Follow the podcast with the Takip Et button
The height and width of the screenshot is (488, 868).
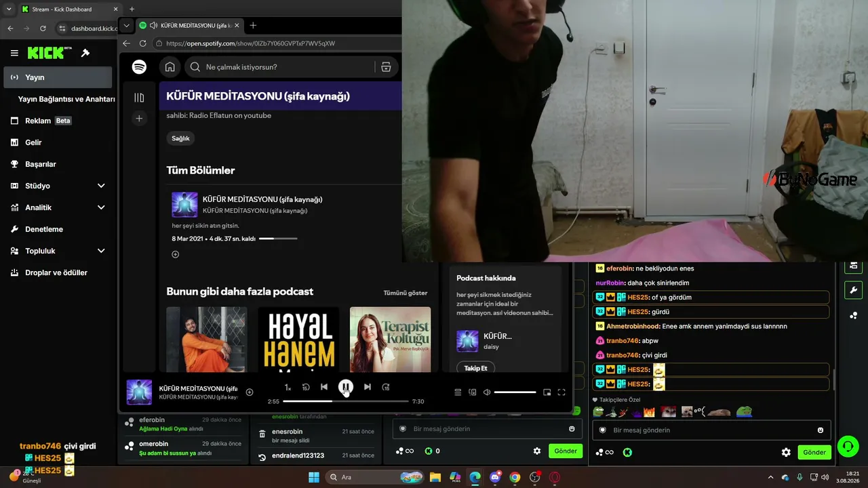coord(475,368)
